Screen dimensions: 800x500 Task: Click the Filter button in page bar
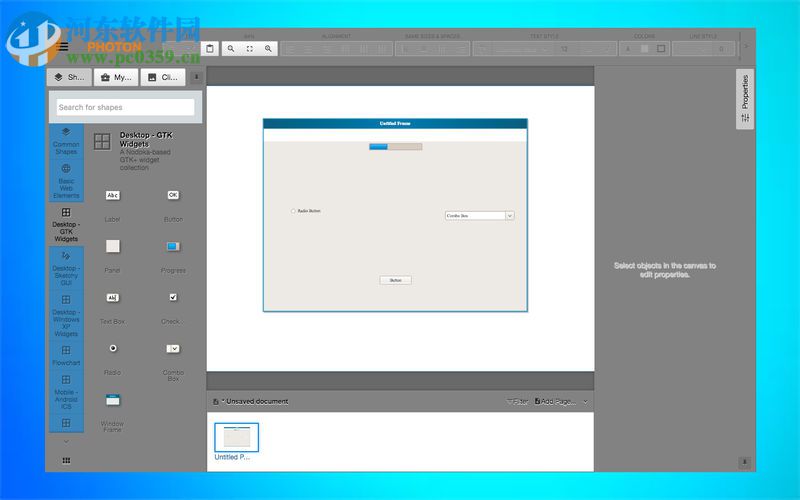517,402
